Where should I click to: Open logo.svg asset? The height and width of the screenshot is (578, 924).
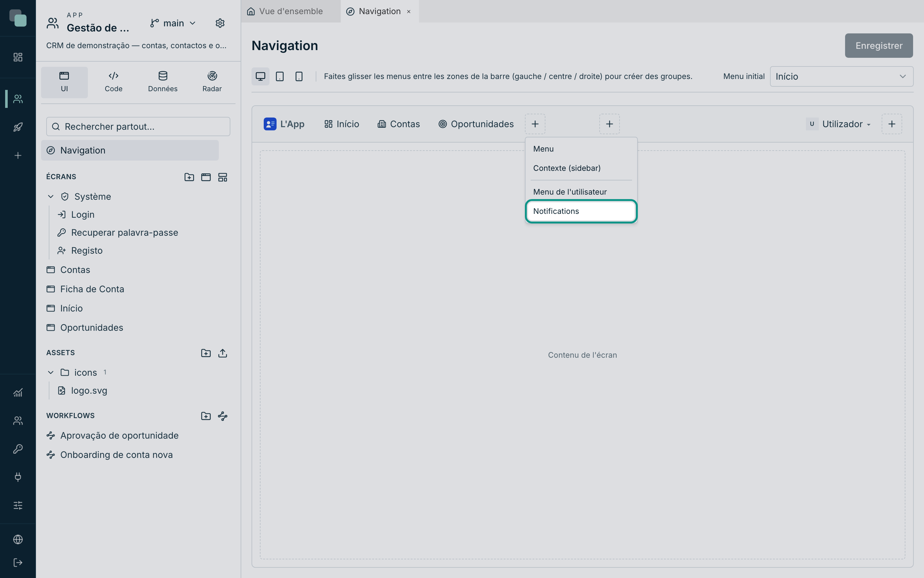point(82,390)
